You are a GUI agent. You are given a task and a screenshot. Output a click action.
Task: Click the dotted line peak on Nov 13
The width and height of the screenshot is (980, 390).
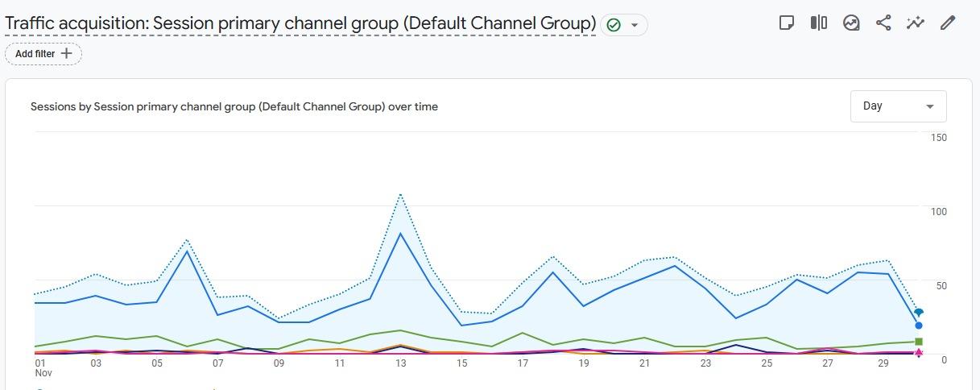pos(400,194)
